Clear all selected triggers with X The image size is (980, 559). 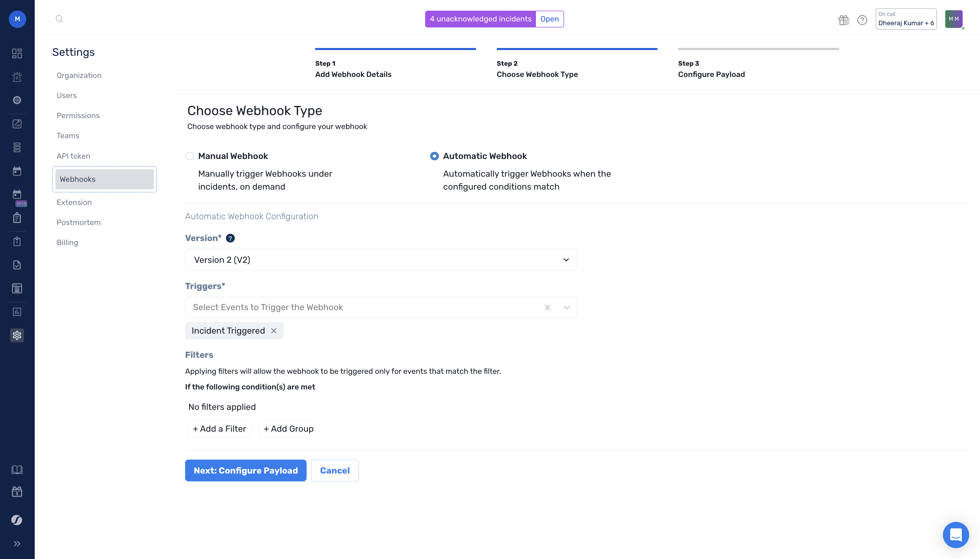click(x=547, y=307)
